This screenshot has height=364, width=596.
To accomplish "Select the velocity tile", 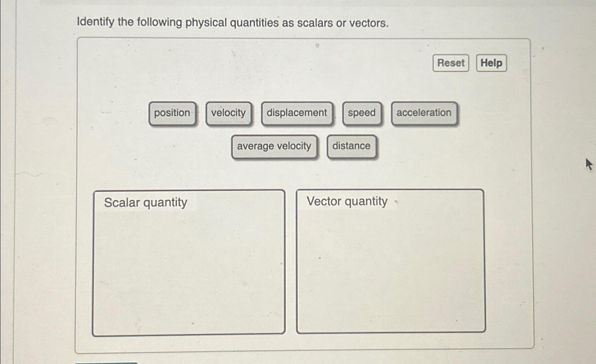I will pos(228,113).
